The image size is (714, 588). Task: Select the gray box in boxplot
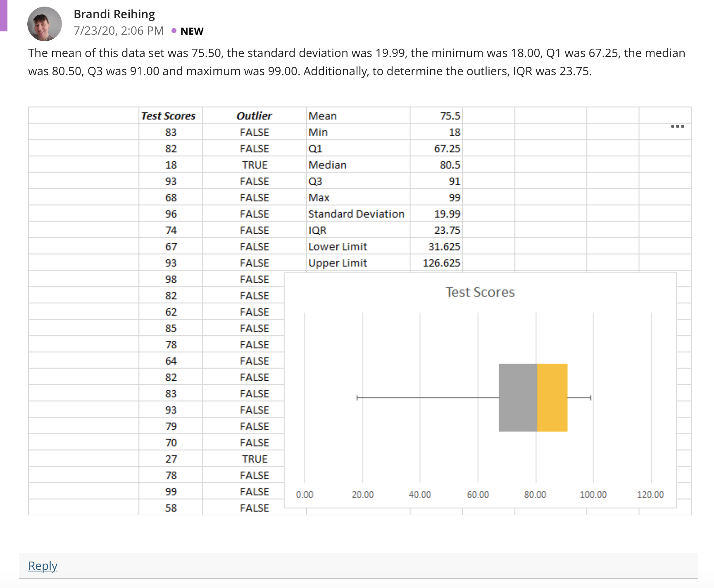pyautogui.click(x=518, y=398)
